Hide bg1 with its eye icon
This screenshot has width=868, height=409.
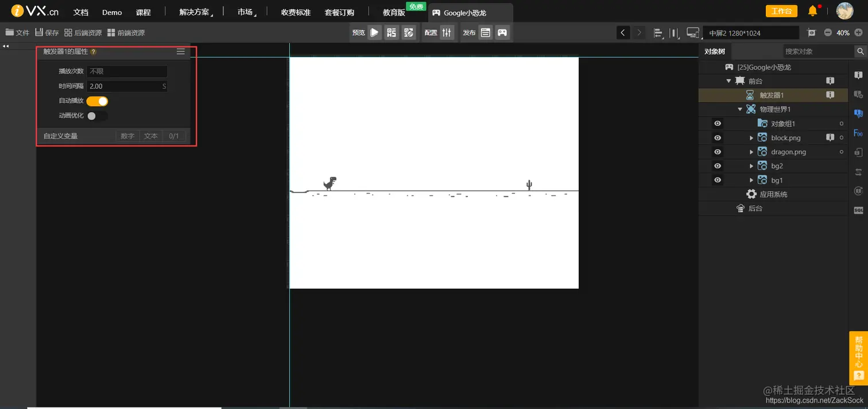point(717,180)
